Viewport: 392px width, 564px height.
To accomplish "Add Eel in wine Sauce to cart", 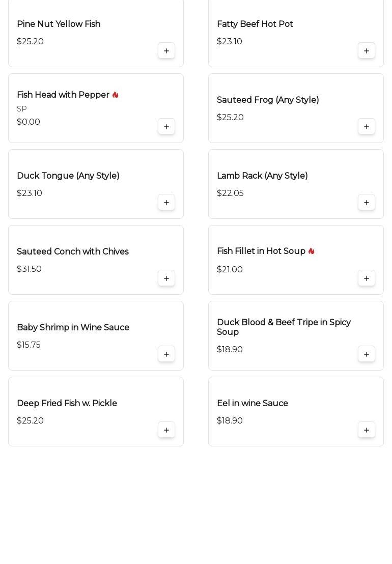I will pyautogui.click(x=367, y=430).
